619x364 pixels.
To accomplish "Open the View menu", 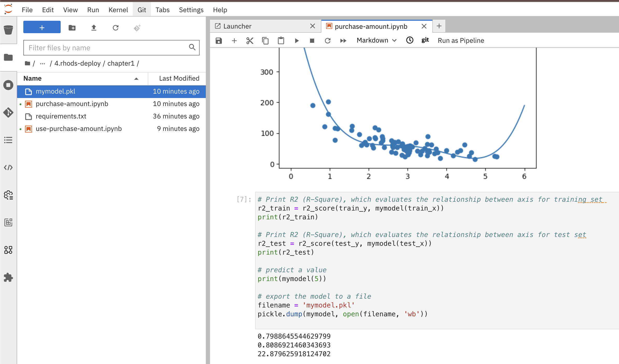I will pos(71,10).
